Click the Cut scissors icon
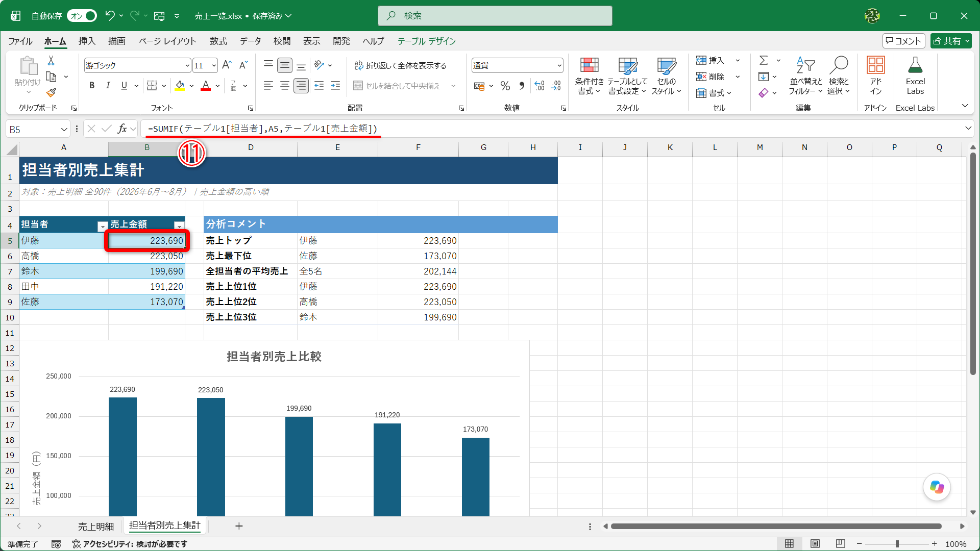The width and height of the screenshot is (980, 551). (x=51, y=61)
